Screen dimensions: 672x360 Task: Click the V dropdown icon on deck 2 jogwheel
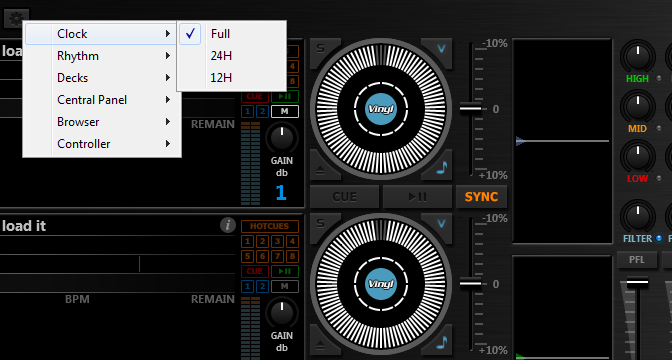(x=441, y=224)
